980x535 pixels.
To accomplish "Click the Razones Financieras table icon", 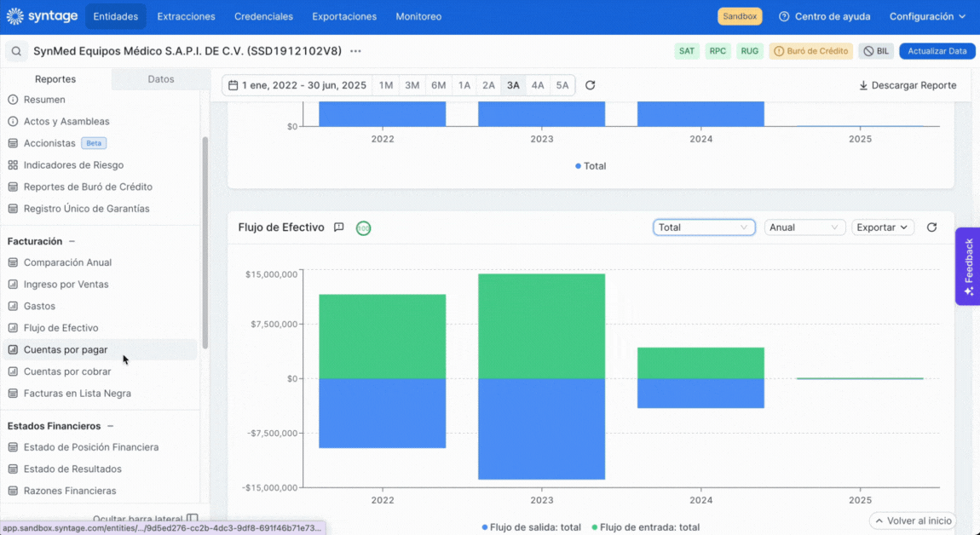I will pyautogui.click(x=13, y=491).
